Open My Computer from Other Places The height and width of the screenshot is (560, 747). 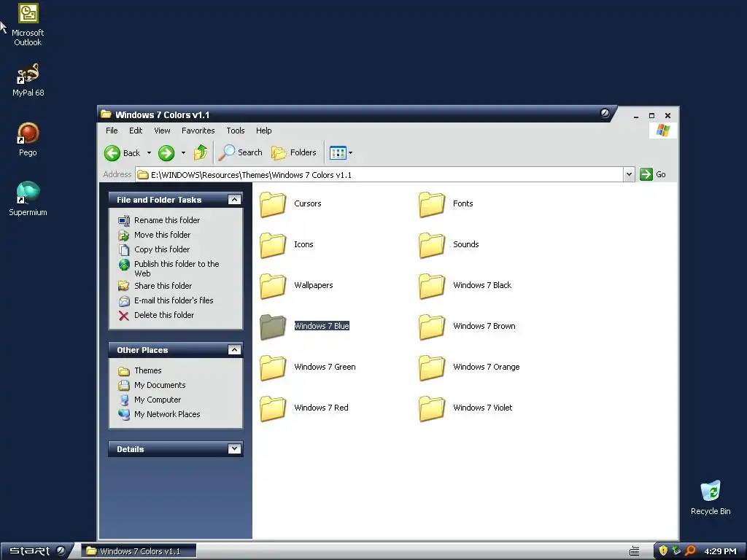pos(158,400)
